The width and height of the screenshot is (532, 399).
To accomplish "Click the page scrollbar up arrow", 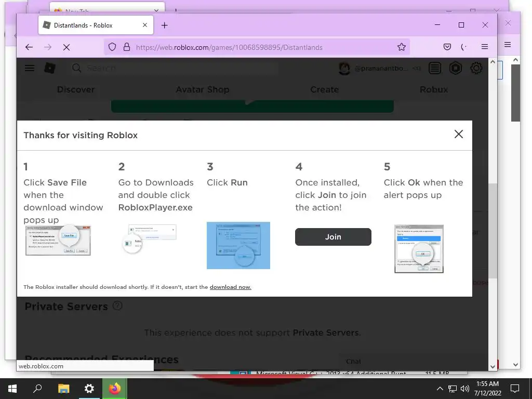I will pos(493,62).
